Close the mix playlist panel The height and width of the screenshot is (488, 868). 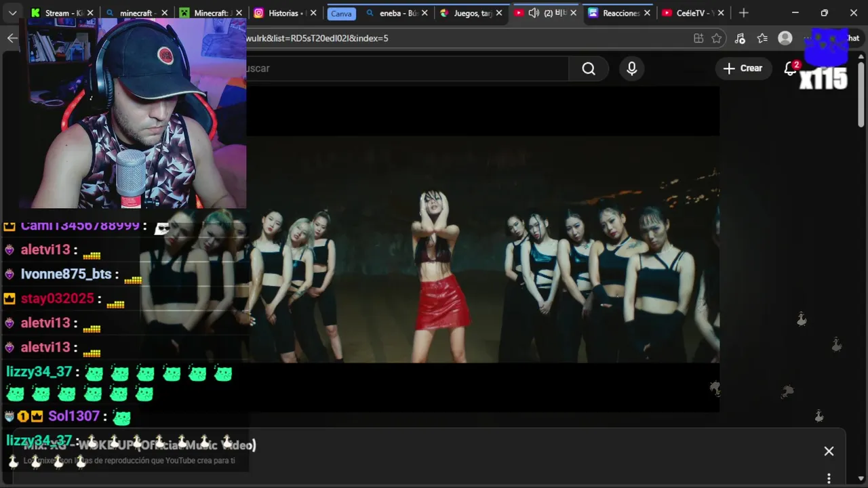coord(829,451)
